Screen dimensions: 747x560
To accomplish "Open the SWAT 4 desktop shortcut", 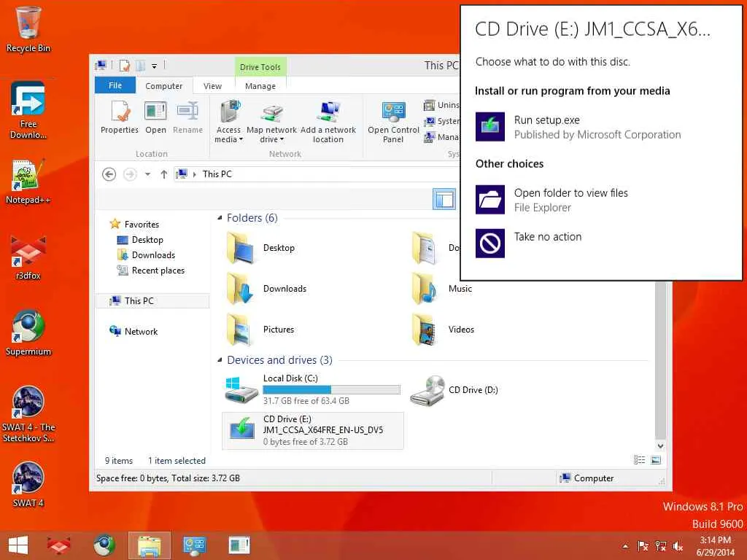I will pyautogui.click(x=28, y=484).
